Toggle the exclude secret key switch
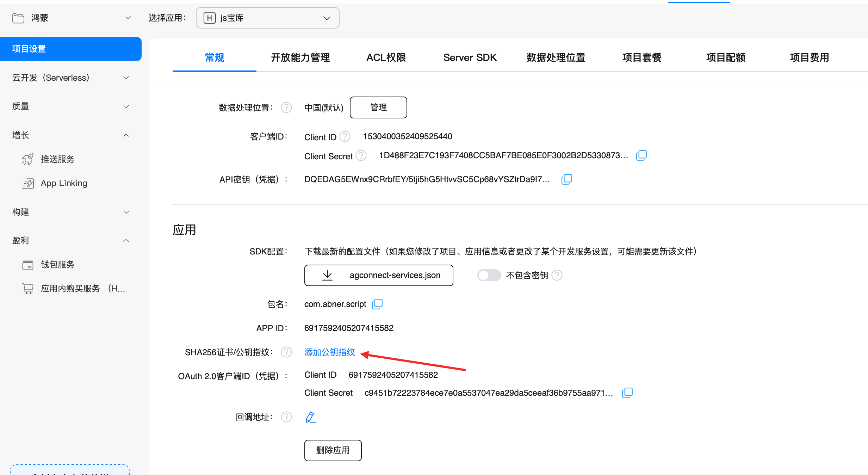The height and width of the screenshot is (475, 868). [x=489, y=275]
